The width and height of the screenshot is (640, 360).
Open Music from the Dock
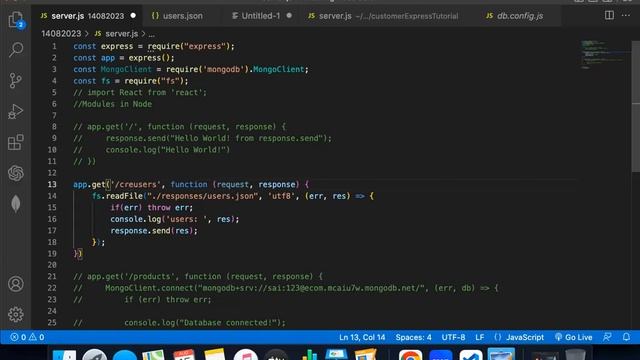[x=246, y=355]
